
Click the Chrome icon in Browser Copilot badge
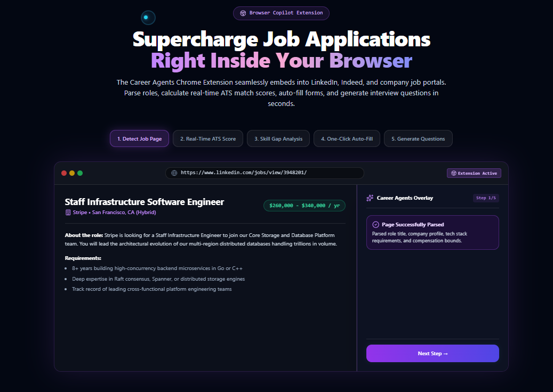coord(243,13)
